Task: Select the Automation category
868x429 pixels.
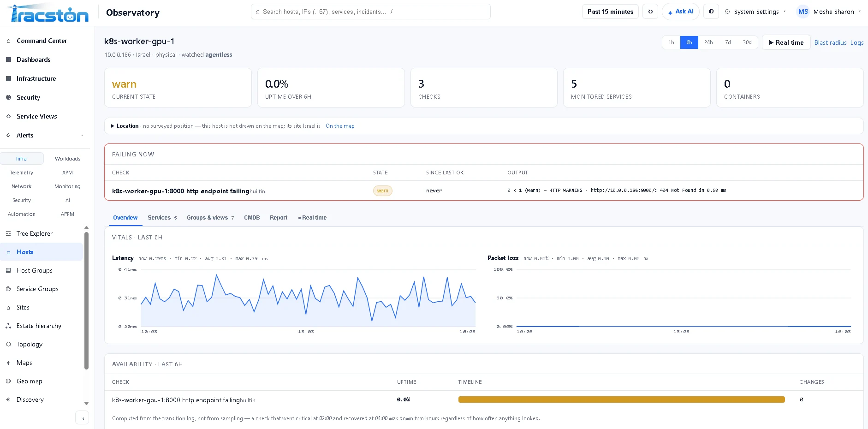Action: pos(22,214)
